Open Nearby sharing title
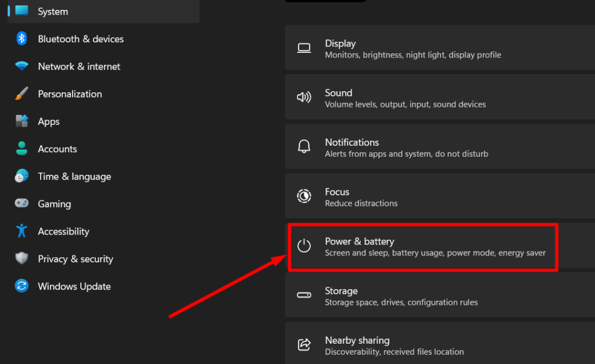 [x=357, y=341]
